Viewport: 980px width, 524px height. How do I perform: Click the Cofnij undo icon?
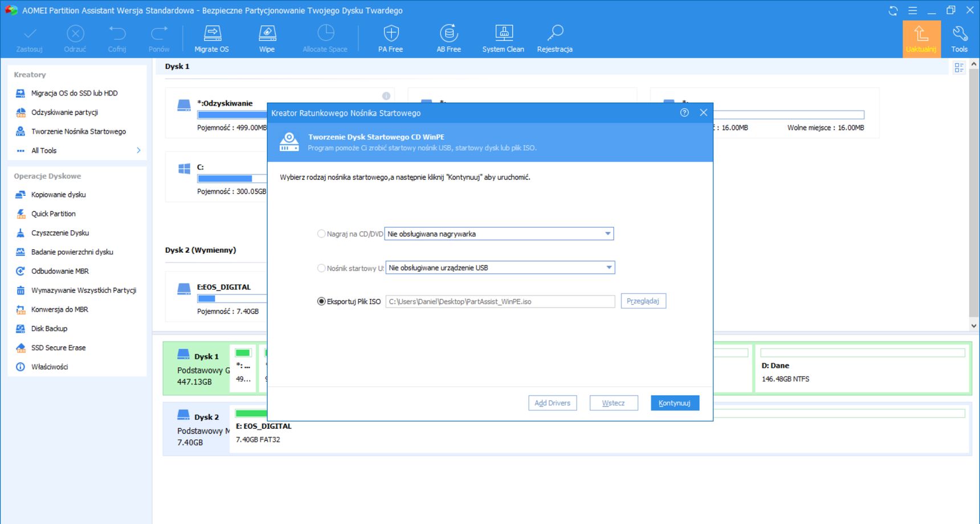click(117, 39)
